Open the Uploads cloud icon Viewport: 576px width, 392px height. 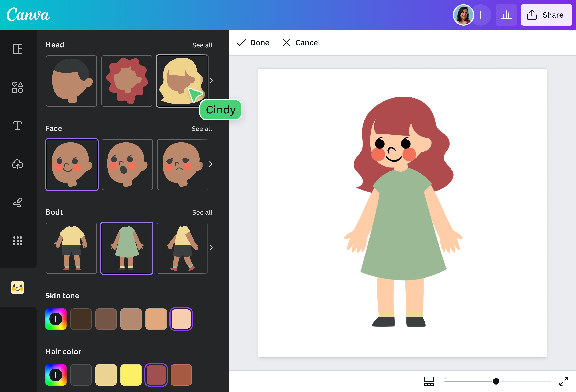pos(18,164)
